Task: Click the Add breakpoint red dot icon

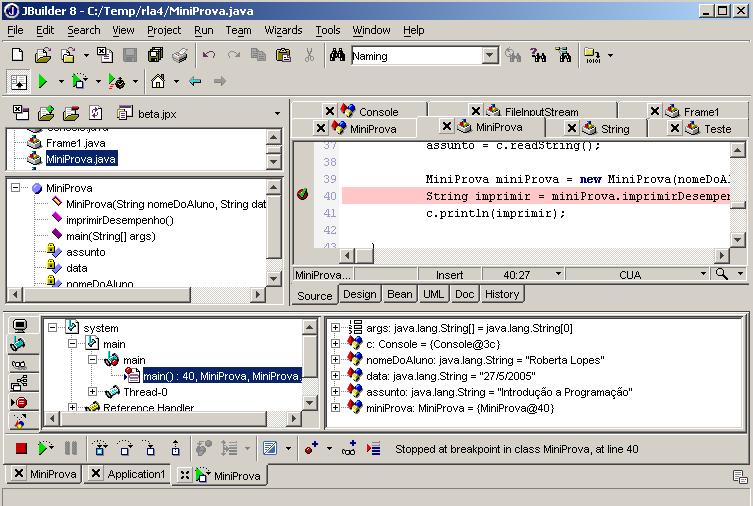Action: [311, 448]
